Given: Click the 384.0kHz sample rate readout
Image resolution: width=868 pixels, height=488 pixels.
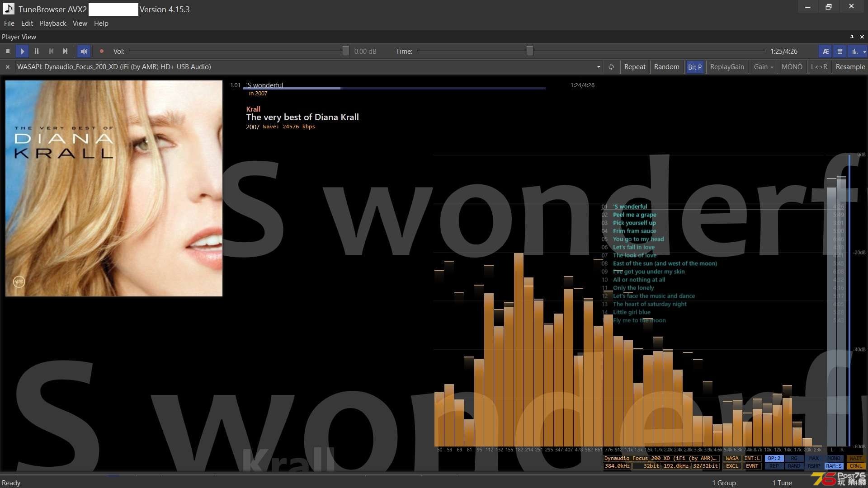Looking at the screenshot, I should (617, 466).
